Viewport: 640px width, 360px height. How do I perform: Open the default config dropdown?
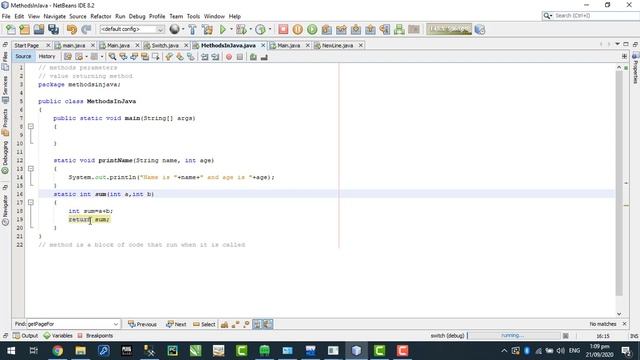click(131, 29)
